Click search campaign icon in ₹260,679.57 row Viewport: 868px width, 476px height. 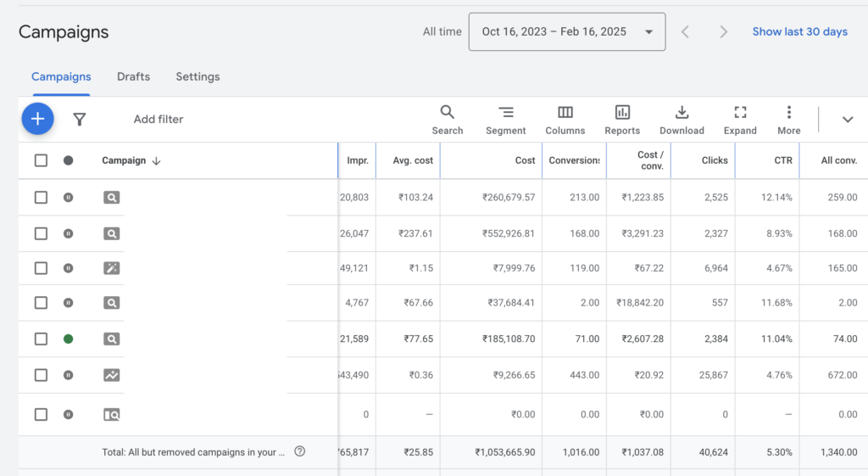[111, 197]
